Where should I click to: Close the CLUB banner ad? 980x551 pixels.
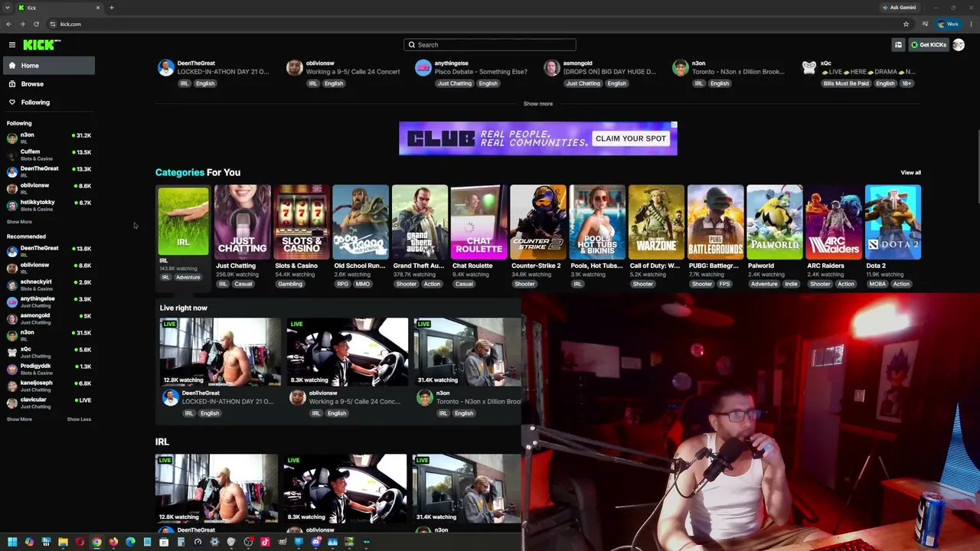(674, 125)
